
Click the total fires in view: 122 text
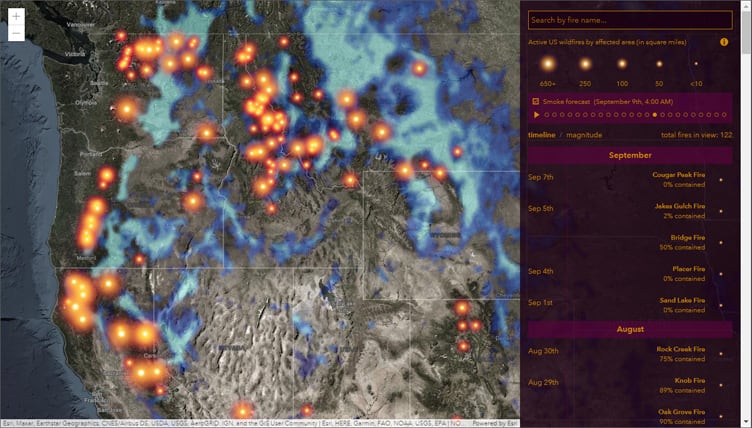696,135
